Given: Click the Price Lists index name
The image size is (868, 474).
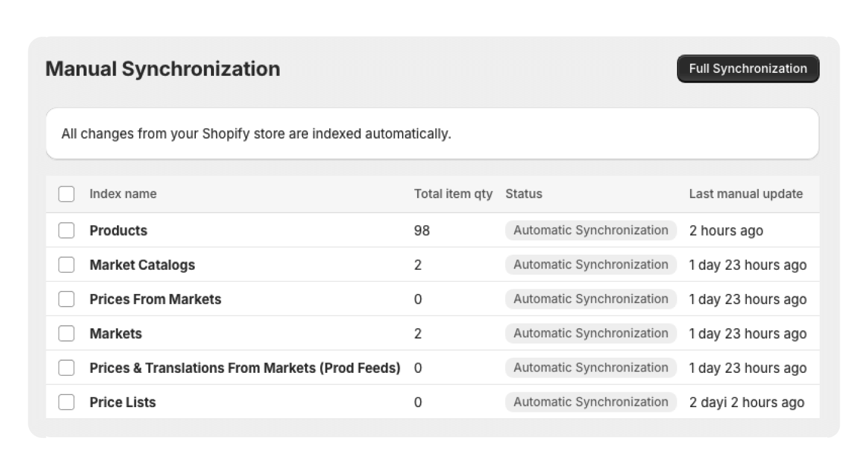Looking at the screenshot, I should [122, 402].
